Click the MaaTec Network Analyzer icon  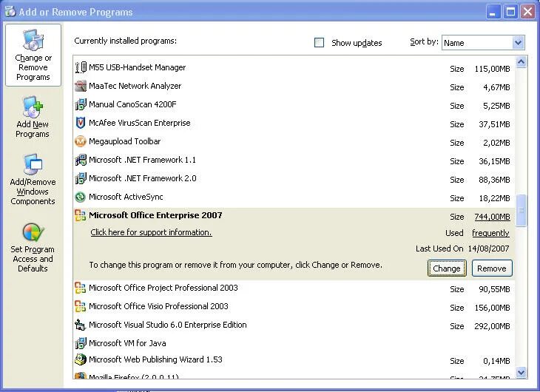point(81,86)
